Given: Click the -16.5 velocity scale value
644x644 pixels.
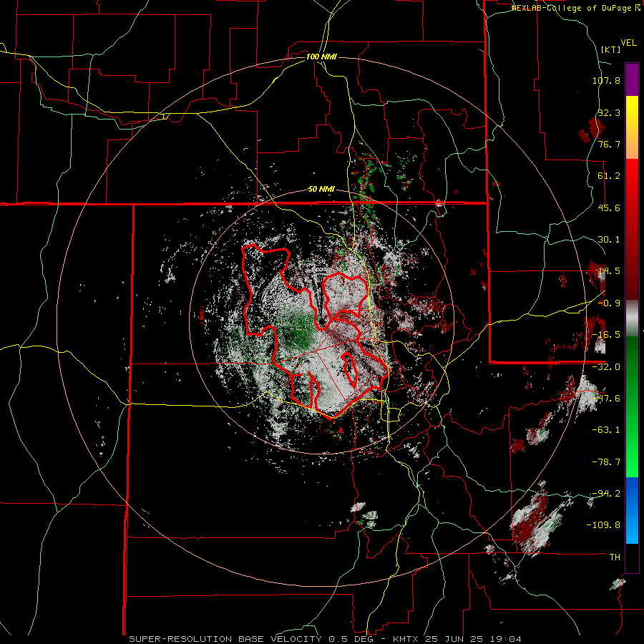Looking at the screenshot, I should tap(606, 335).
